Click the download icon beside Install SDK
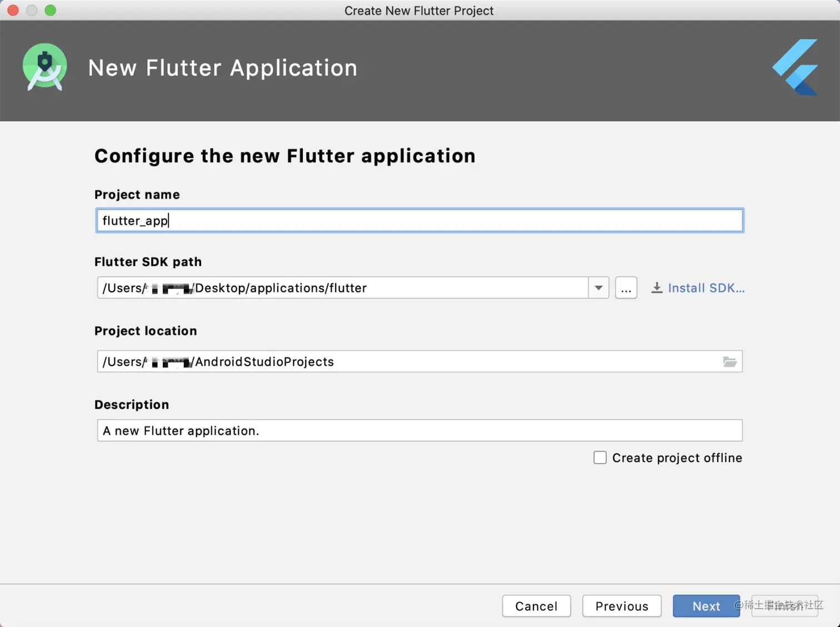This screenshot has width=840, height=627. tap(657, 288)
